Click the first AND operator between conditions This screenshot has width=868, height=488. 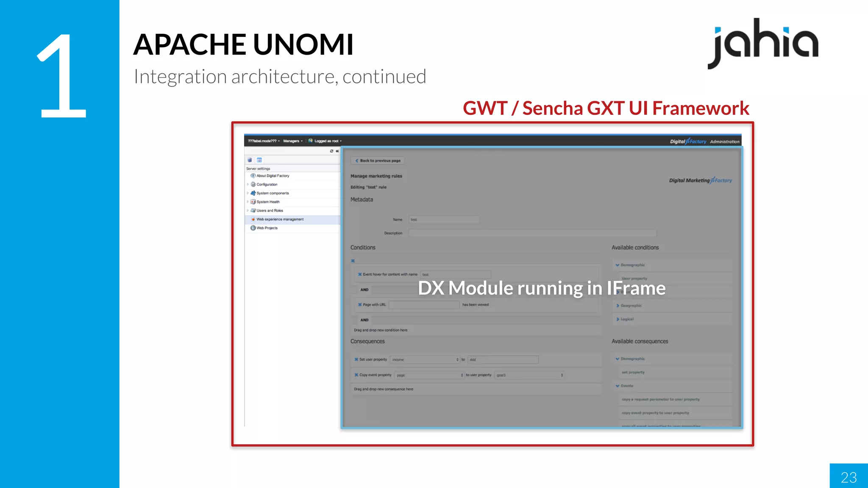(x=364, y=290)
